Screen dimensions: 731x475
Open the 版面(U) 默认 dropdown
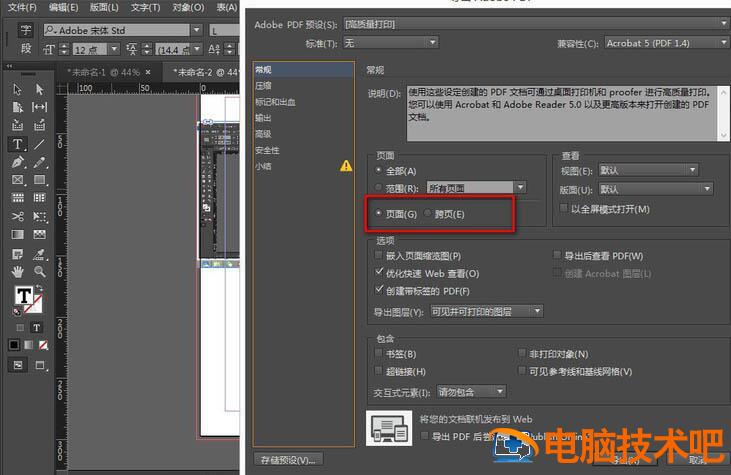[655, 189]
